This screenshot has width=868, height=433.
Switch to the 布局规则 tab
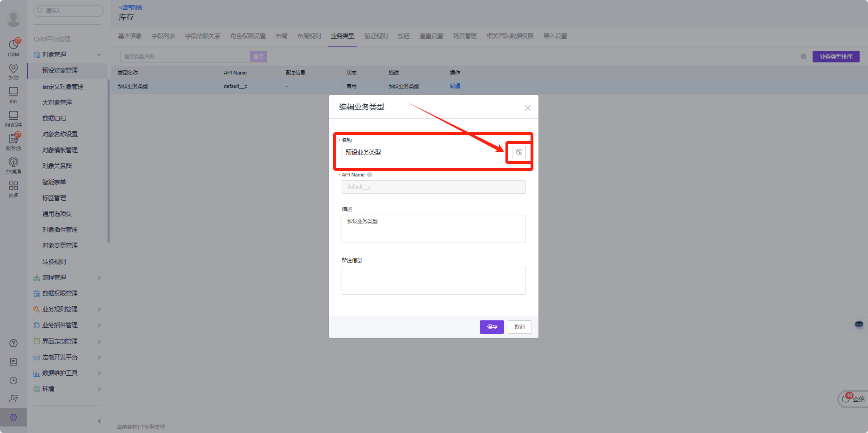pos(309,36)
